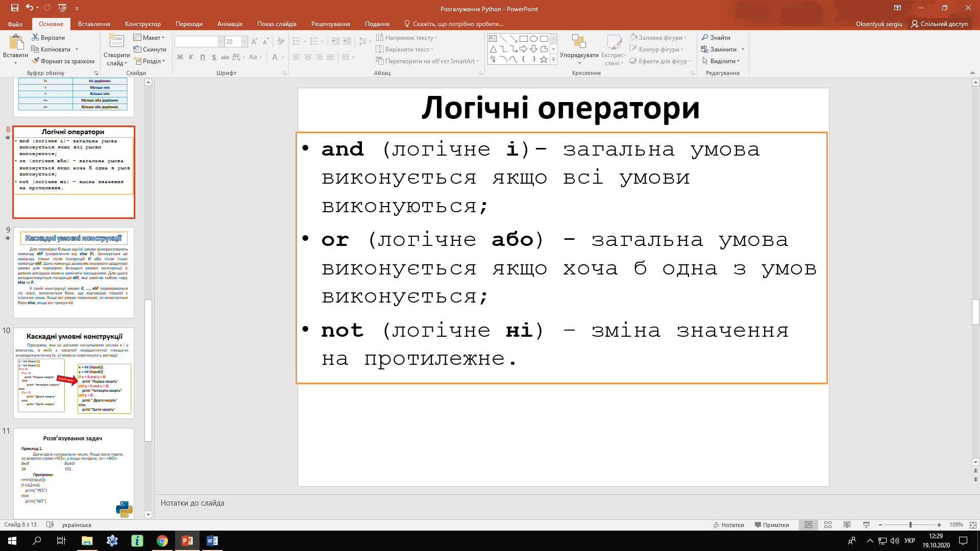This screenshot has height=551, width=980.
Task: Toggle the Нотатки notes pane
Action: [729, 524]
